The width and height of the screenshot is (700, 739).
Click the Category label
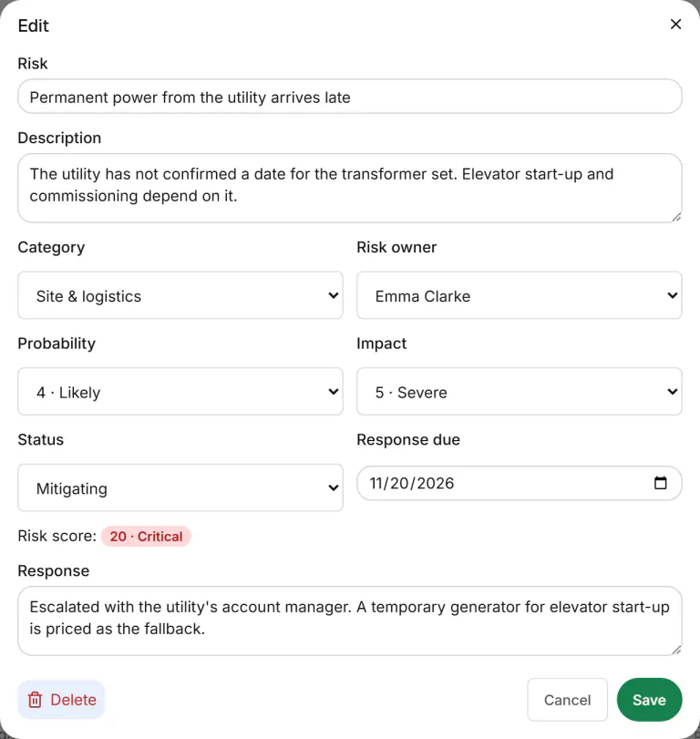51,248
